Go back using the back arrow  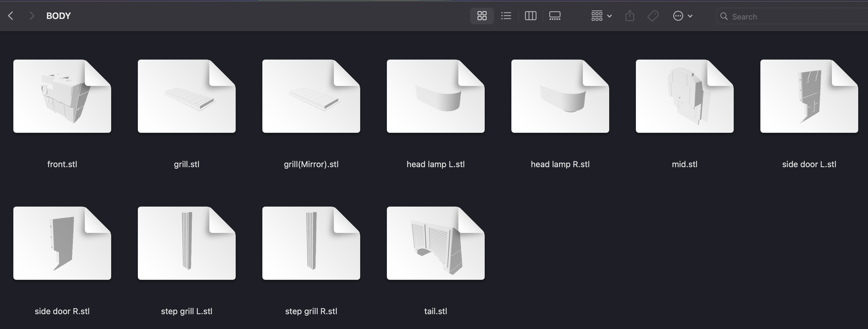pos(11,16)
